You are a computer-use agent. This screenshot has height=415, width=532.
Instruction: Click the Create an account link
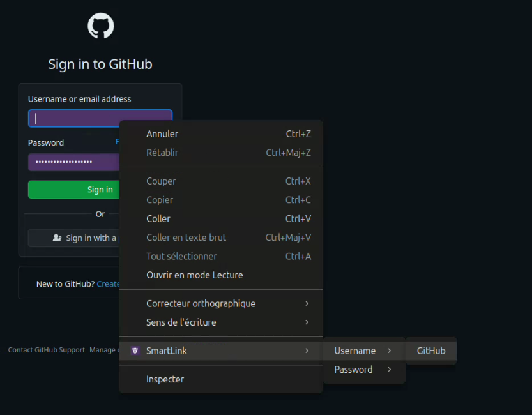[x=108, y=284]
